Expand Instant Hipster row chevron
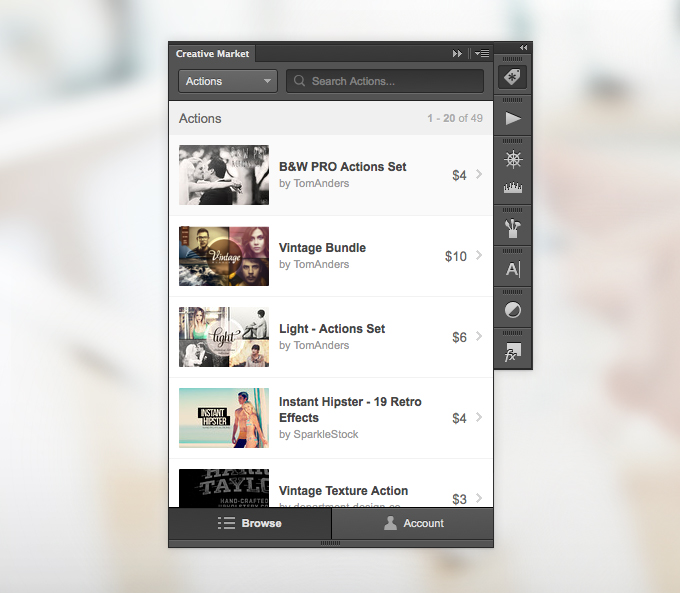Screen dimensions: 680x593 click(479, 417)
